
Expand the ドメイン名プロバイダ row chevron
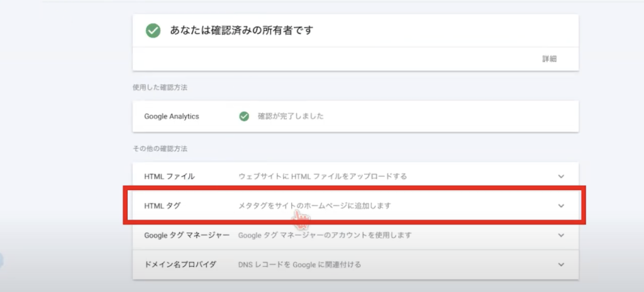point(561,264)
